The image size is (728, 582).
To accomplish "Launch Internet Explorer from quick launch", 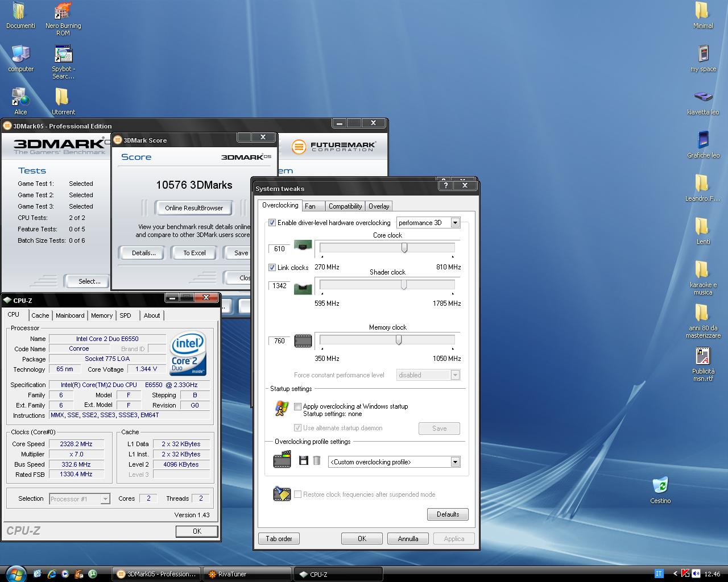I will click(x=52, y=574).
